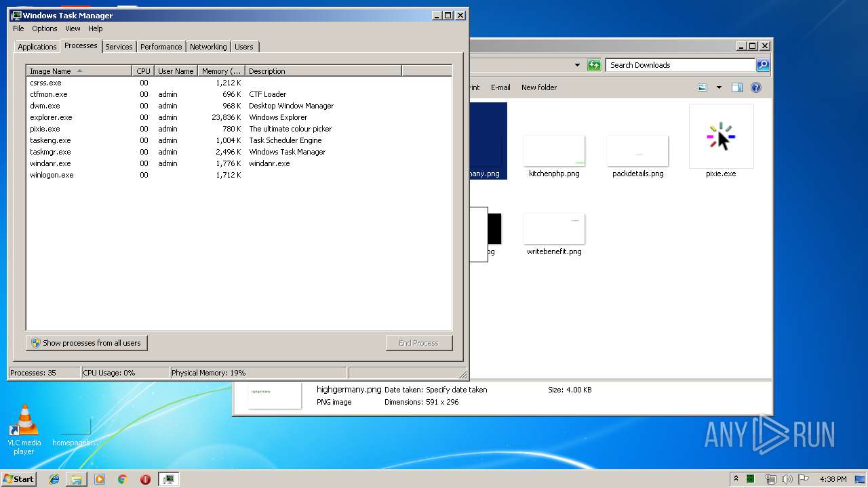Click Show processes from all users button
868x488 pixels.
(x=87, y=343)
